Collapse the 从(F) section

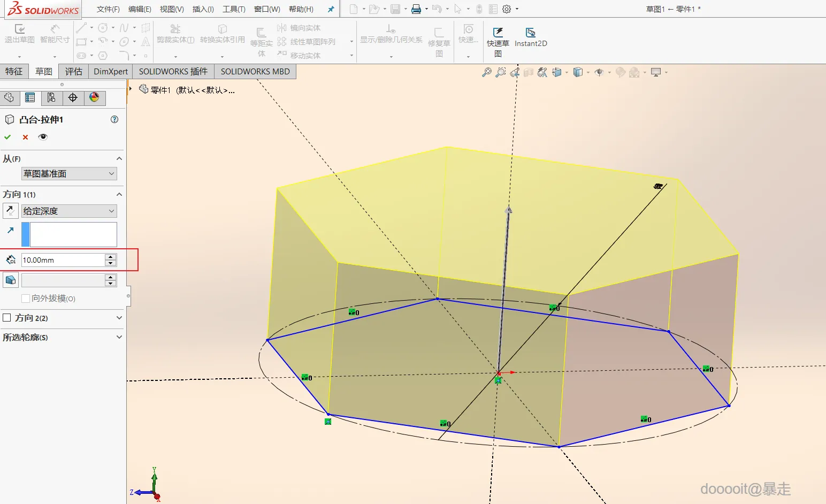pos(119,159)
